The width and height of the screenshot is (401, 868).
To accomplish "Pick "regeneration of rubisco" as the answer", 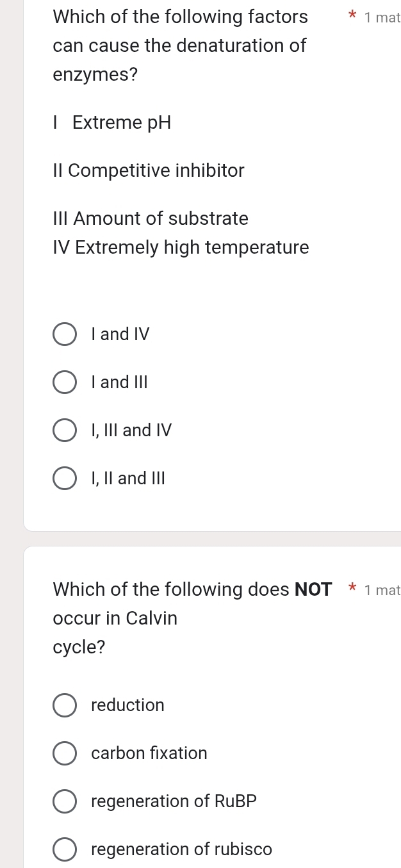I will pyautogui.click(x=64, y=849).
